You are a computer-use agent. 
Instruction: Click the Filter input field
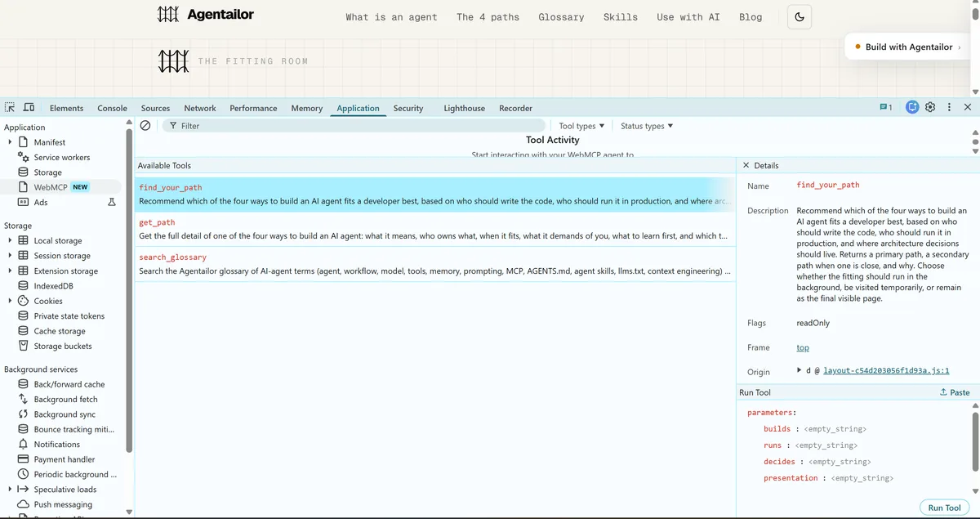pos(354,126)
